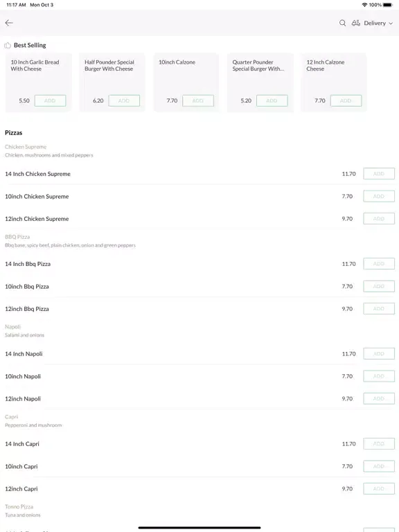This screenshot has width=399, height=532.
Task: Tap the battery status icon
Action: click(x=388, y=5)
